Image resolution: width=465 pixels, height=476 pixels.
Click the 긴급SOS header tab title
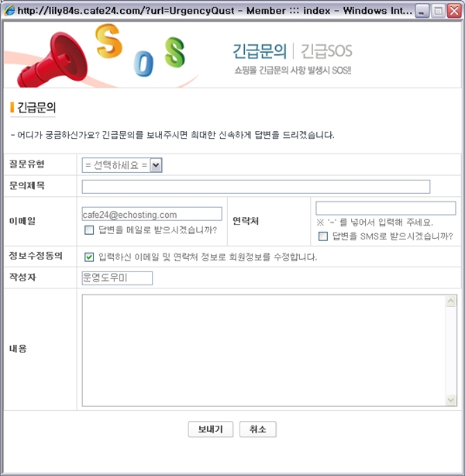326,51
